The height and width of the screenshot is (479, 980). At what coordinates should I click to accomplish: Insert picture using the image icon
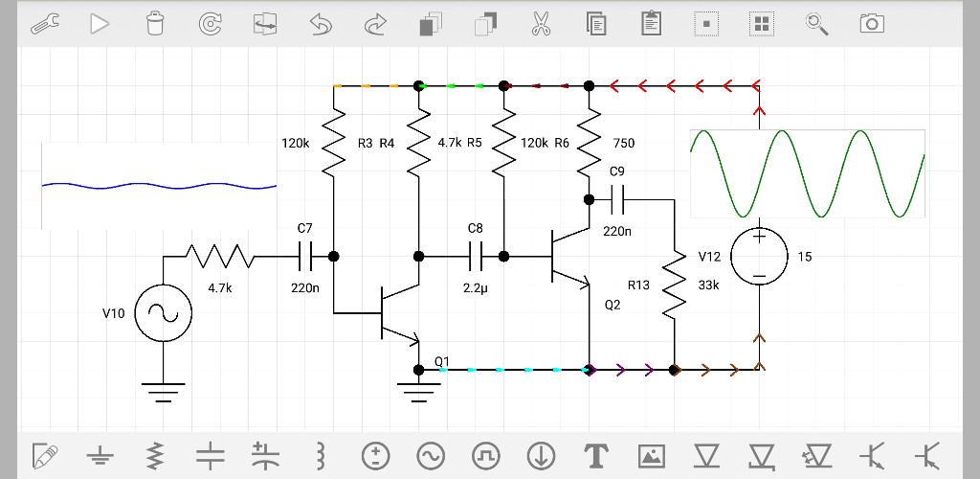[x=651, y=455]
